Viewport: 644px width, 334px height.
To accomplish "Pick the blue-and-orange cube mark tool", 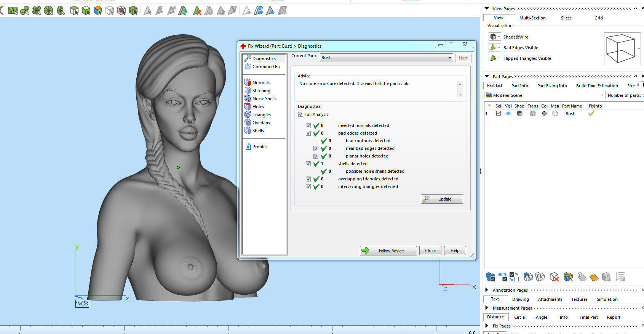I will point(98,11).
